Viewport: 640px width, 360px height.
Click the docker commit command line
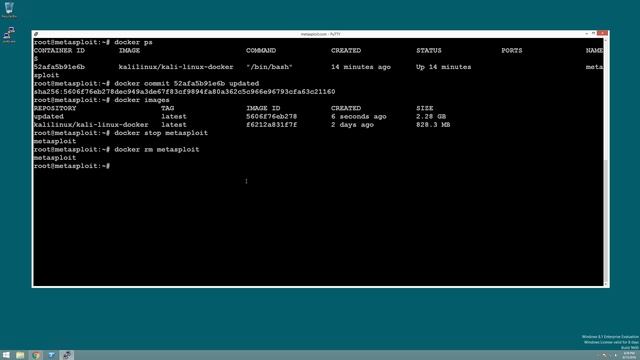click(146, 83)
